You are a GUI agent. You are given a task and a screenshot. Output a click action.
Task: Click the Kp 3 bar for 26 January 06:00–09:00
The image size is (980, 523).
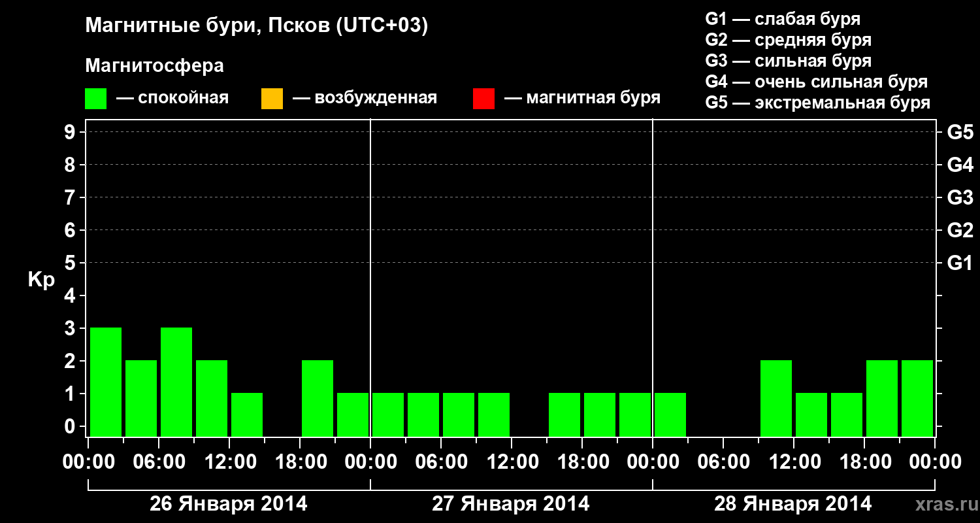(x=176, y=382)
